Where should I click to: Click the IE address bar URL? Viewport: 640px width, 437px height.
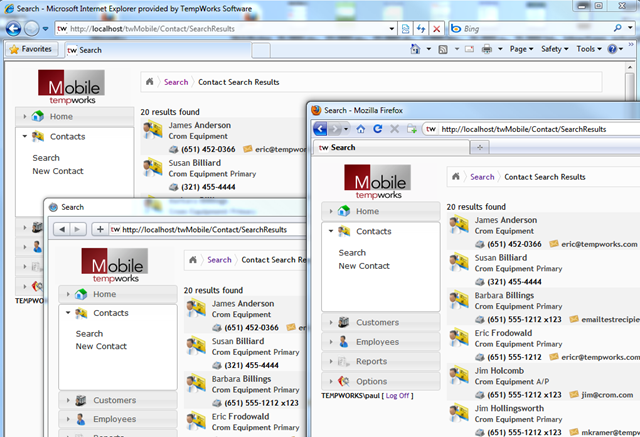click(152, 29)
